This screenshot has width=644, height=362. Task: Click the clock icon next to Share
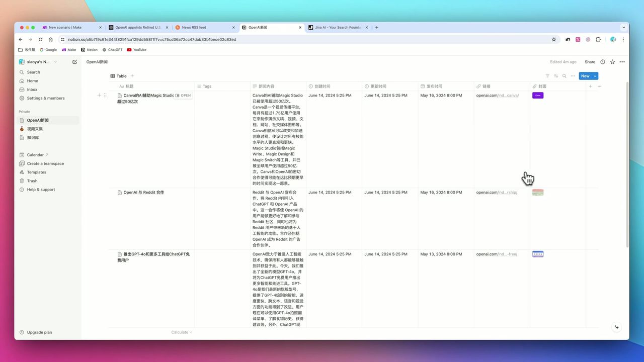603,62
